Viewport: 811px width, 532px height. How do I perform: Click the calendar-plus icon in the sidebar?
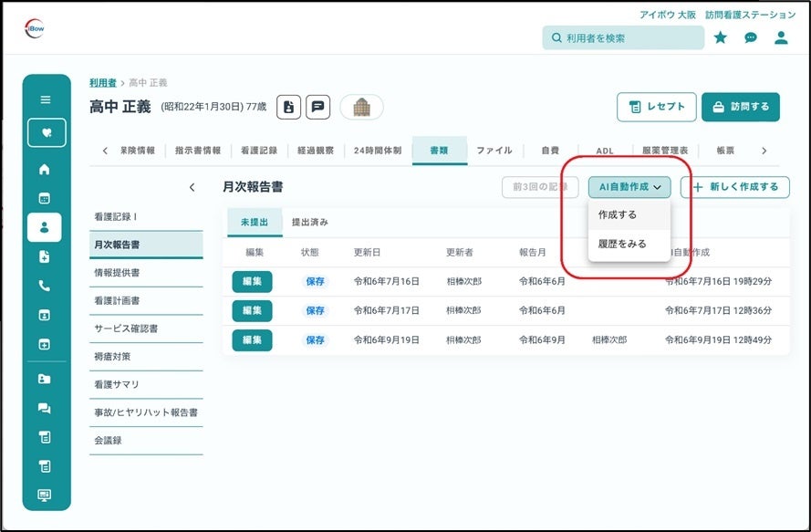tap(45, 344)
